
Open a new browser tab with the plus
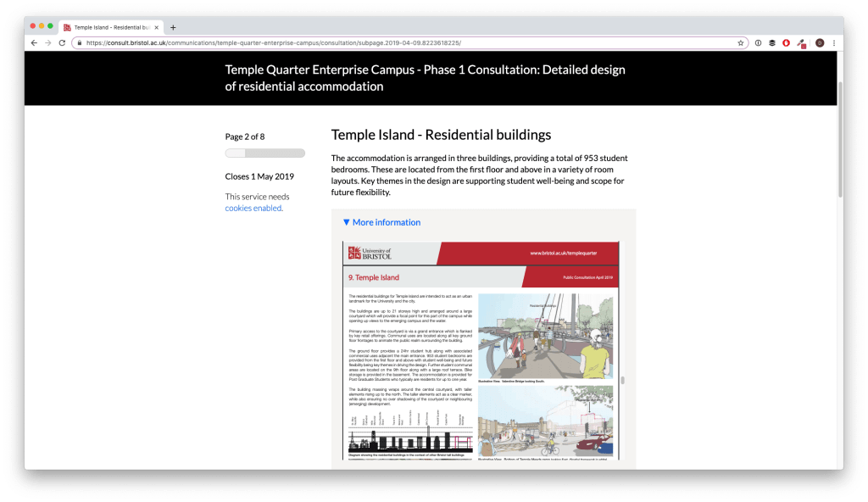click(x=173, y=27)
